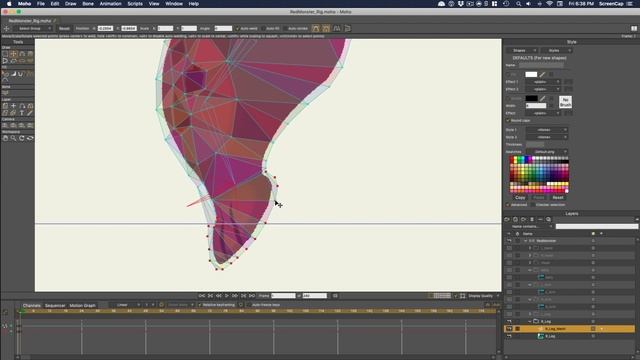Pick stroke color with the stroke eyedropper icon

(542, 98)
